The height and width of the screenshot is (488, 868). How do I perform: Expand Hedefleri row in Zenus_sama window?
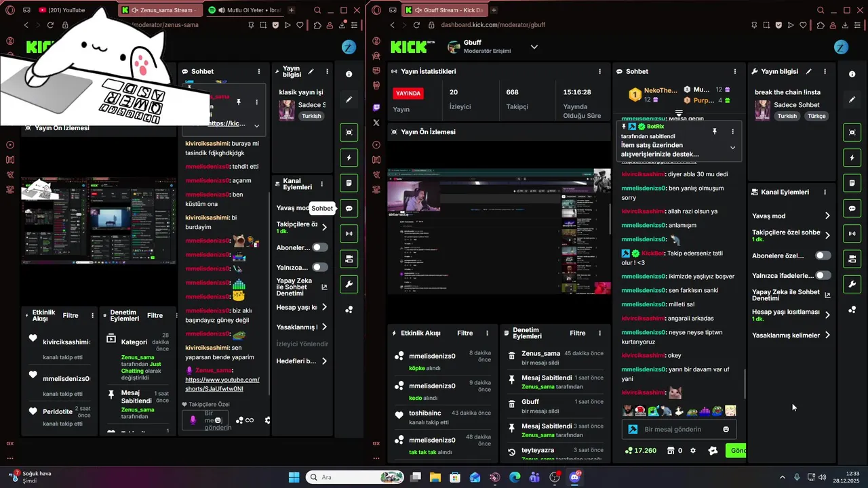(x=324, y=361)
